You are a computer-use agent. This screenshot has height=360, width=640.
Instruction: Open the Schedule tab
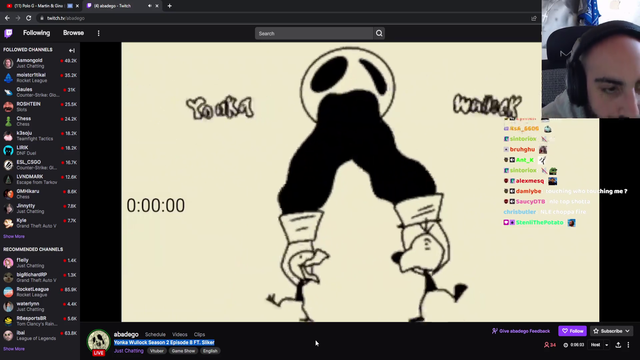point(155,335)
